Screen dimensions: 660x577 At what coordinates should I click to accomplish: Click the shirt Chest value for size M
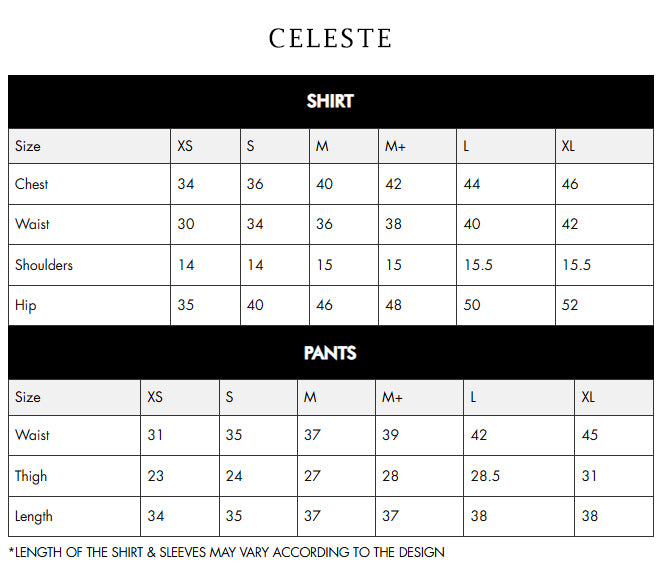324,184
